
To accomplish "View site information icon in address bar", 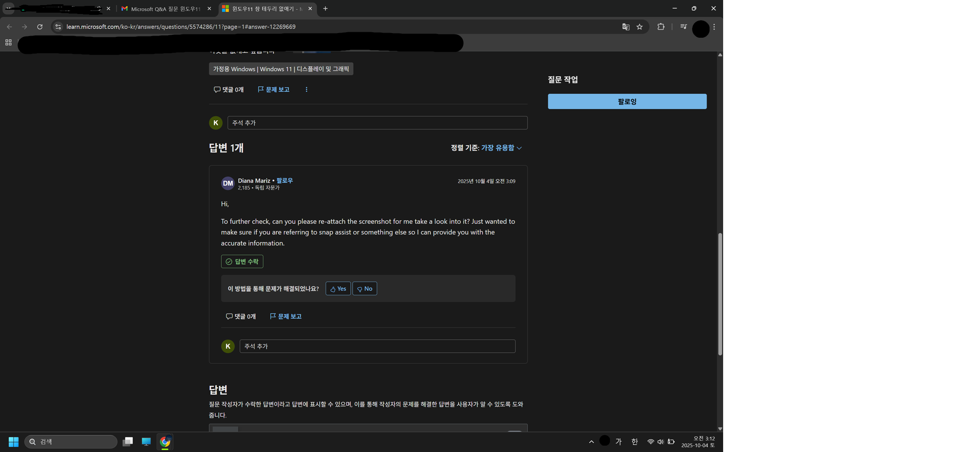I will 58,27.
